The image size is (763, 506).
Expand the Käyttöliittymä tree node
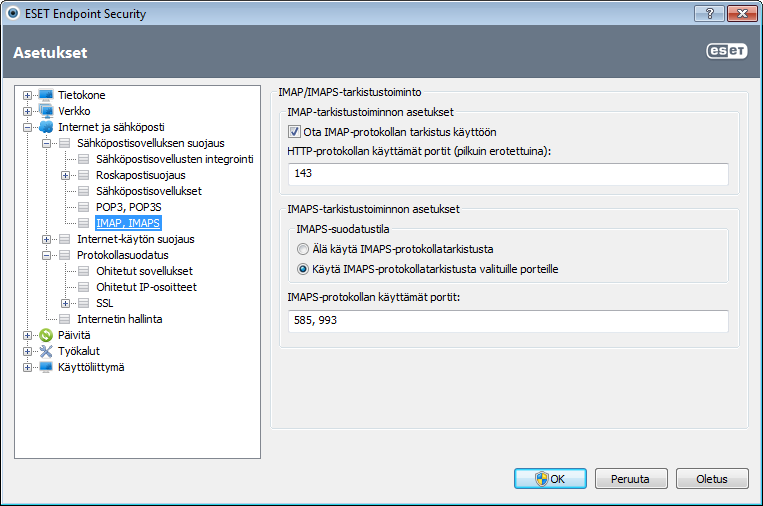27,367
